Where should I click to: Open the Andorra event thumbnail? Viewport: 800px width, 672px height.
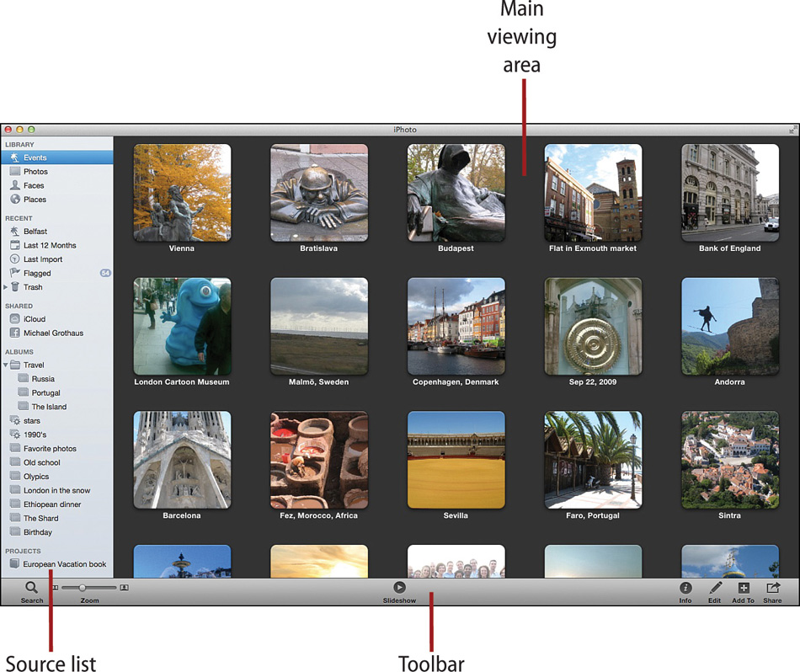coord(730,326)
